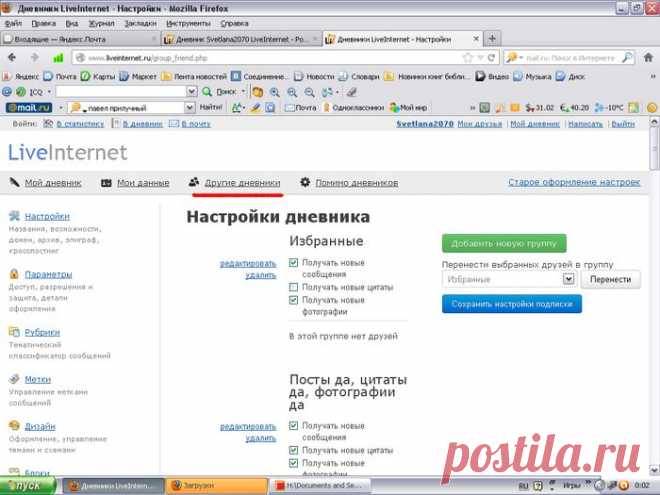The image size is (660, 495).
Task: Click the forward navigation arrow
Action: [35, 58]
